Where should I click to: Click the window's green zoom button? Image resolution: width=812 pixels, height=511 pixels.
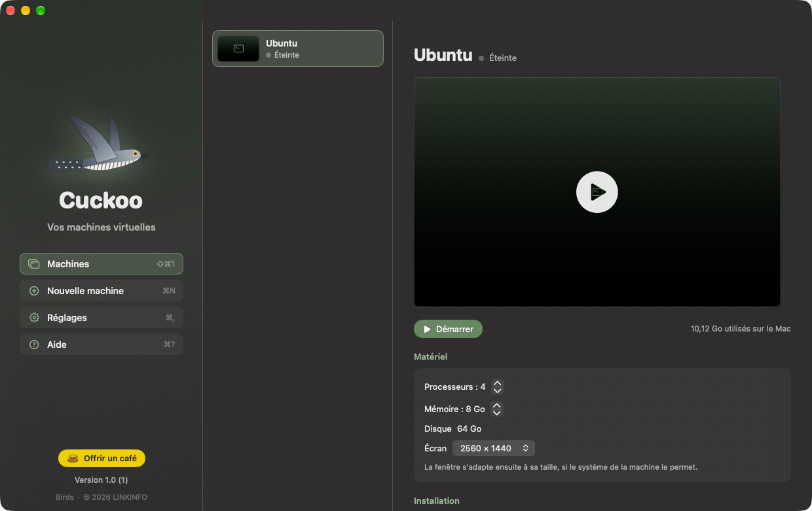pos(41,10)
